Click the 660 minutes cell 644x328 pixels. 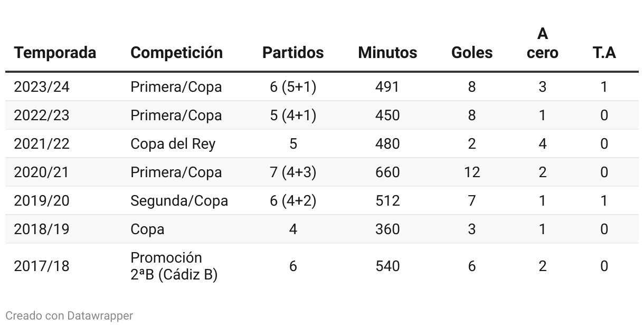pyautogui.click(x=387, y=172)
